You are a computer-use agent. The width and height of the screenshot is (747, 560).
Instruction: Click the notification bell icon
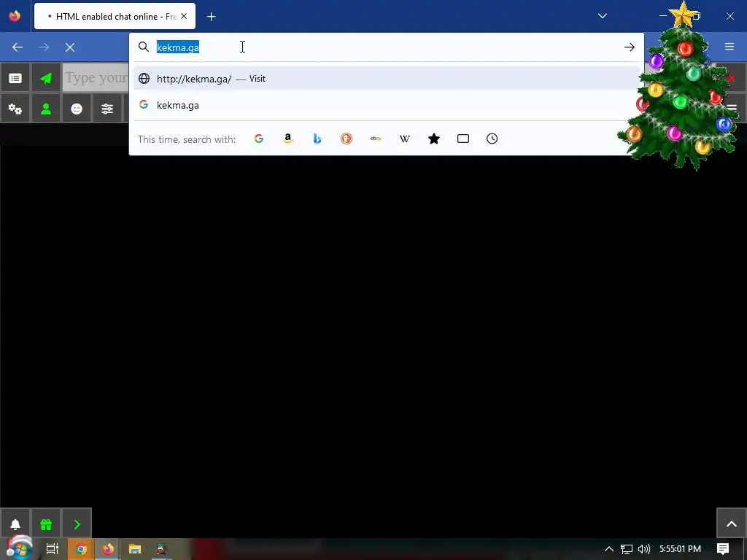(x=15, y=524)
